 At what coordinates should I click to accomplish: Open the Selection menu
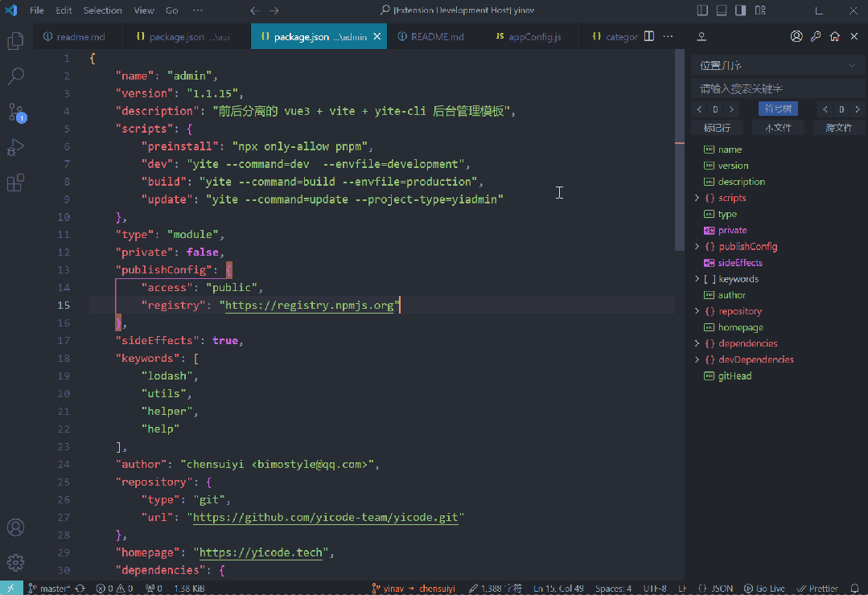tap(102, 10)
